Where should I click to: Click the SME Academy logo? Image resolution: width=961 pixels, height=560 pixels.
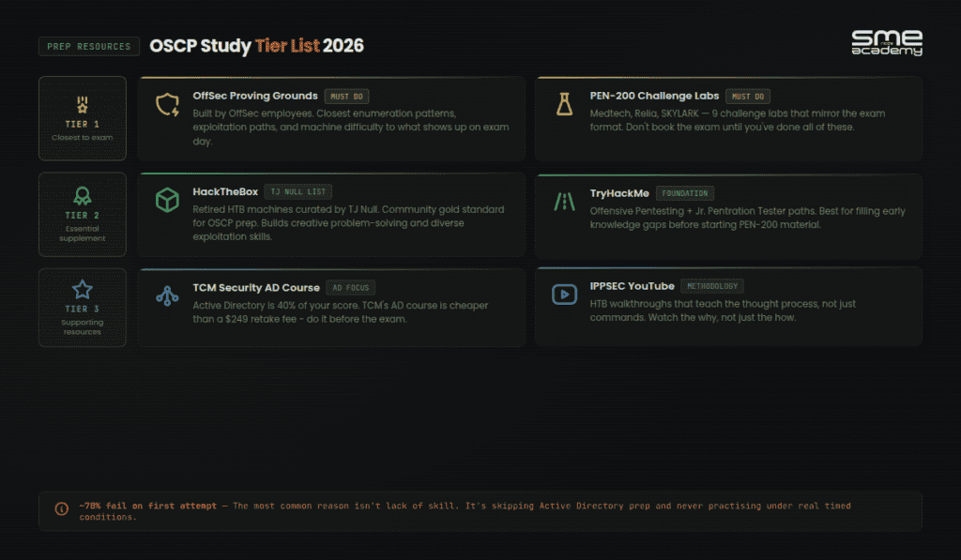tap(886, 43)
